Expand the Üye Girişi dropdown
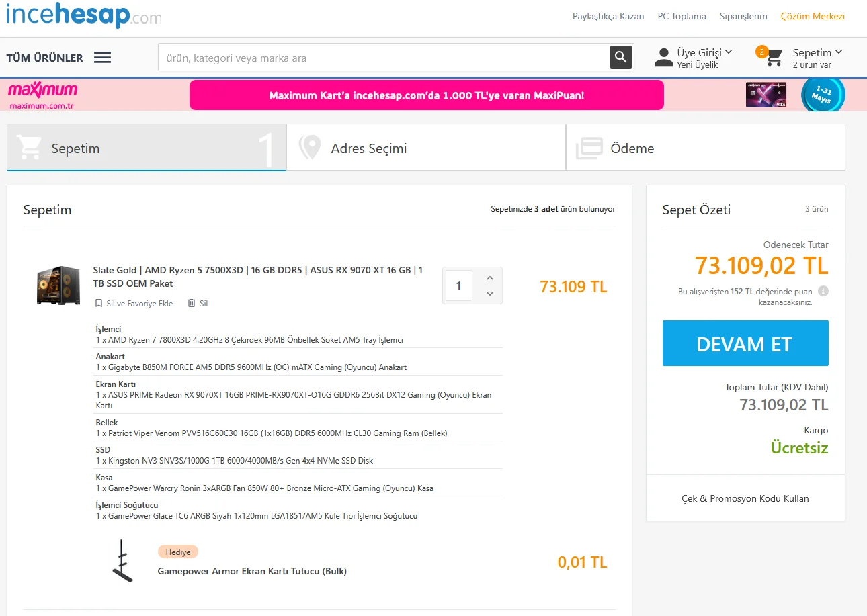Image resolution: width=867 pixels, height=616 pixels. click(x=704, y=52)
